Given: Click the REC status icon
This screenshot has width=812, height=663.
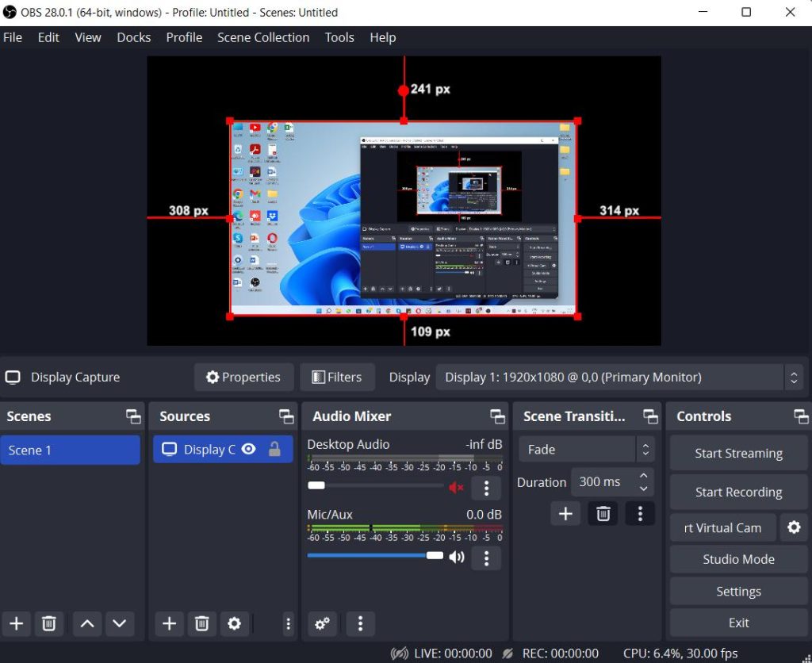Looking at the screenshot, I should coord(508,653).
